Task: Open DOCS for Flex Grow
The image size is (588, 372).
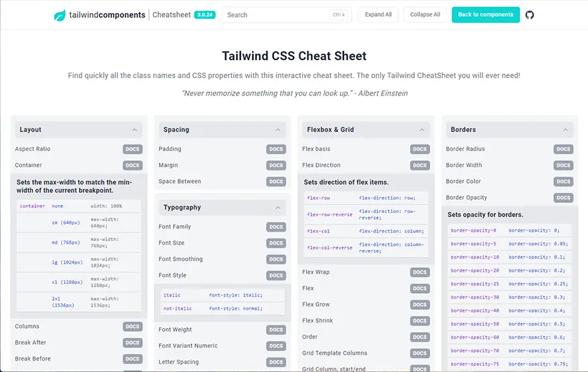Action: pyautogui.click(x=420, y=305)
